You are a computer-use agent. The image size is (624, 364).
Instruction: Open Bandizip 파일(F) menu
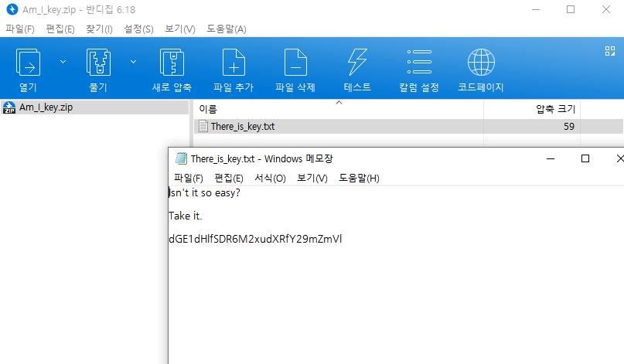click(20, 29)
